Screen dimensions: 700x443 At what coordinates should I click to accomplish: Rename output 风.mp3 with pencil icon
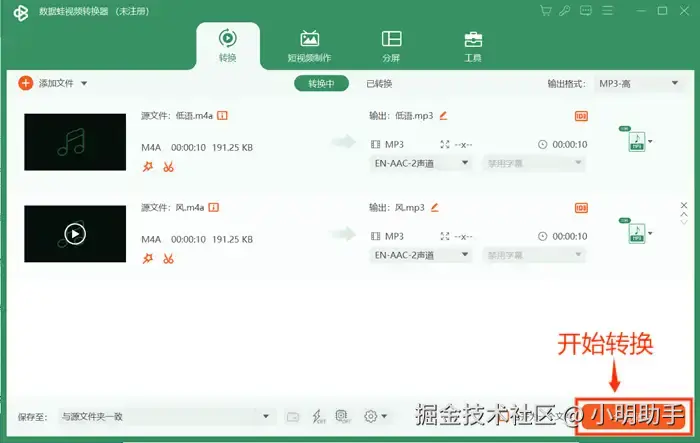point(435,207)
